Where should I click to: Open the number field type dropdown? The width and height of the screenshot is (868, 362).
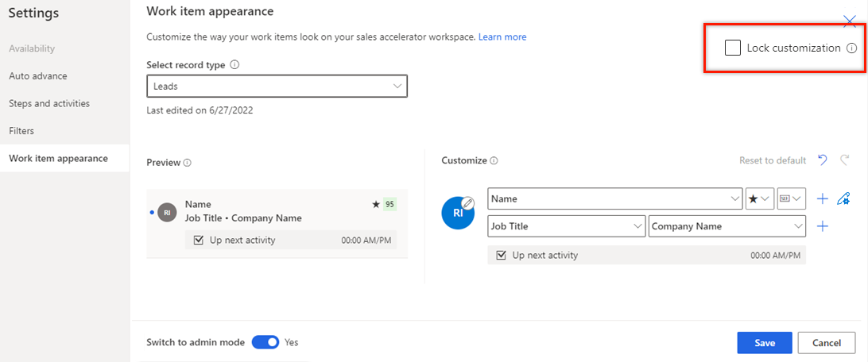792,198
